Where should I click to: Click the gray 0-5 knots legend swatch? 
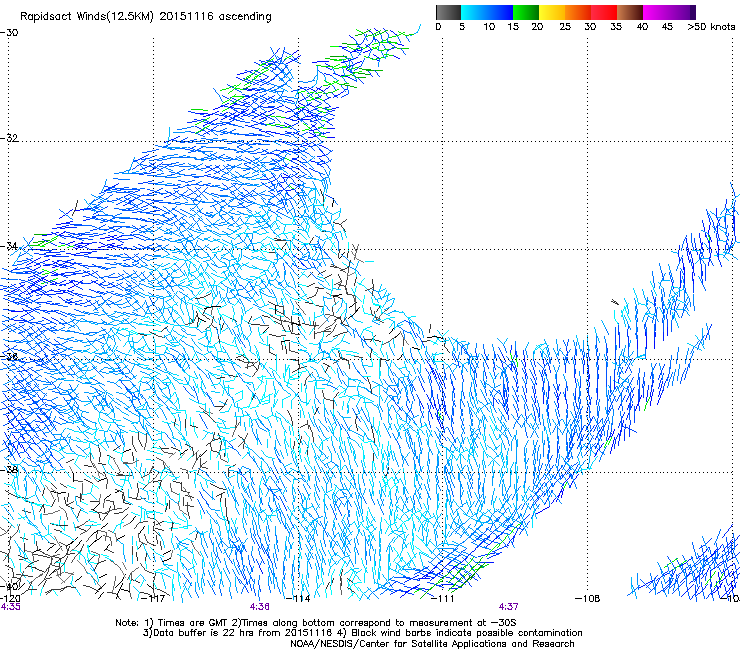pos(448,12)
